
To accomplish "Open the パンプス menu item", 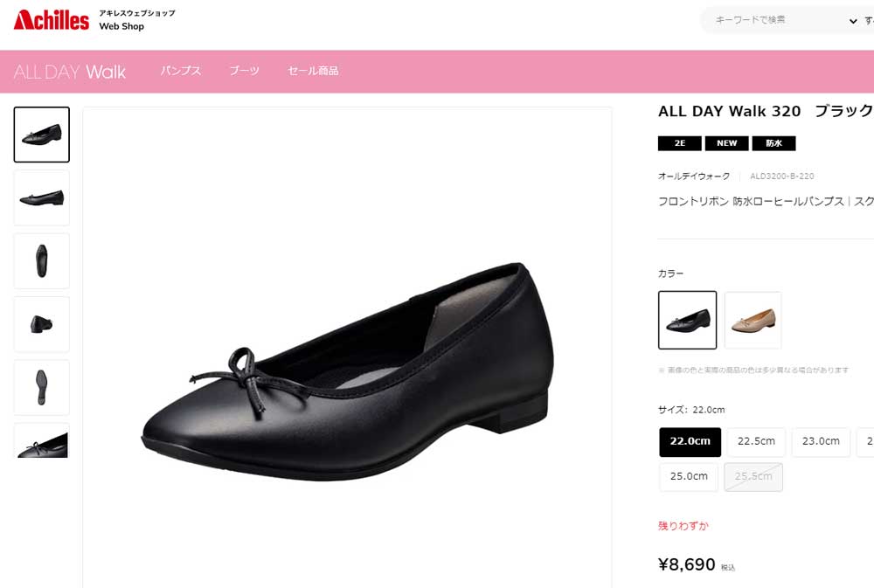I will [x=181, y=71].
